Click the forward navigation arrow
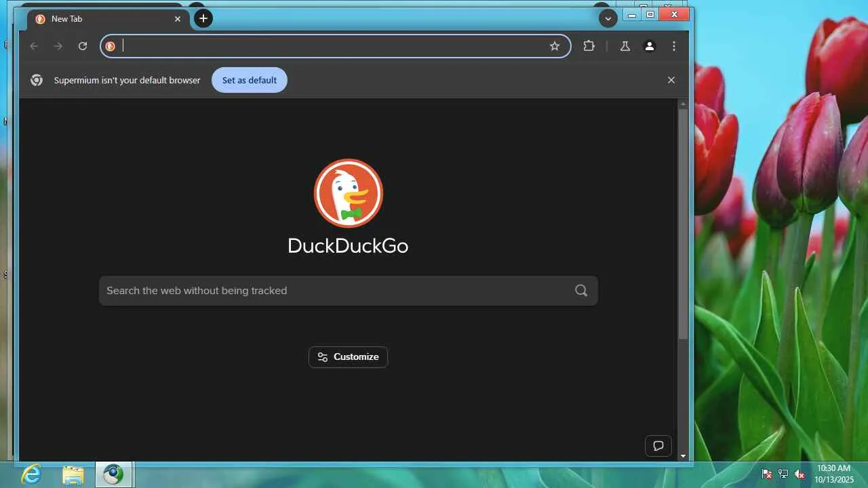 click(58, 46)
